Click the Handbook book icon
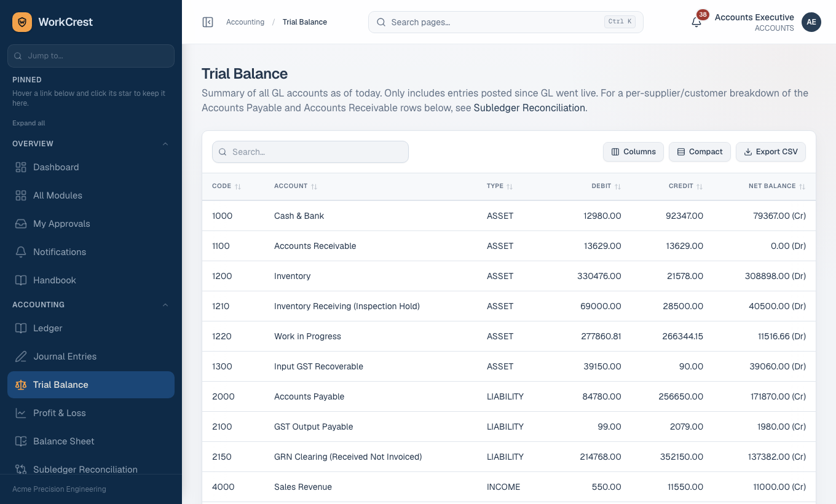Screen dimensions: 836x504 (21, 280)
